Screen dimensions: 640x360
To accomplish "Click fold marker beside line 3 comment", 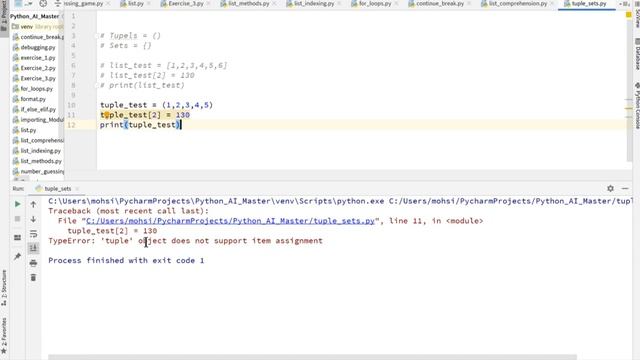I will click(98, 36).
